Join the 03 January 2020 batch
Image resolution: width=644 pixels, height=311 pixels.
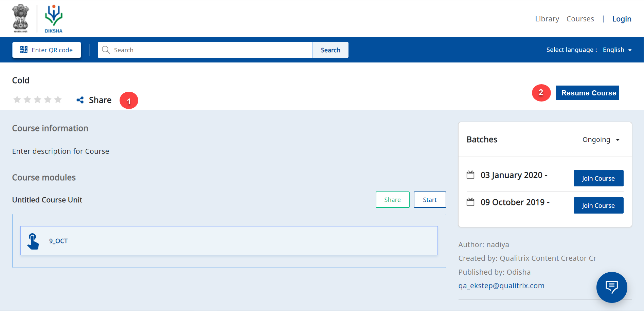[598, 178]
